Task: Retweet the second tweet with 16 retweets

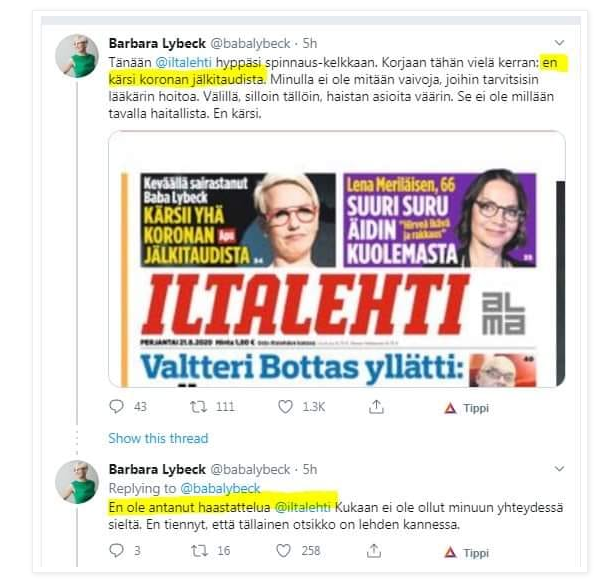Action: (199, 551)
